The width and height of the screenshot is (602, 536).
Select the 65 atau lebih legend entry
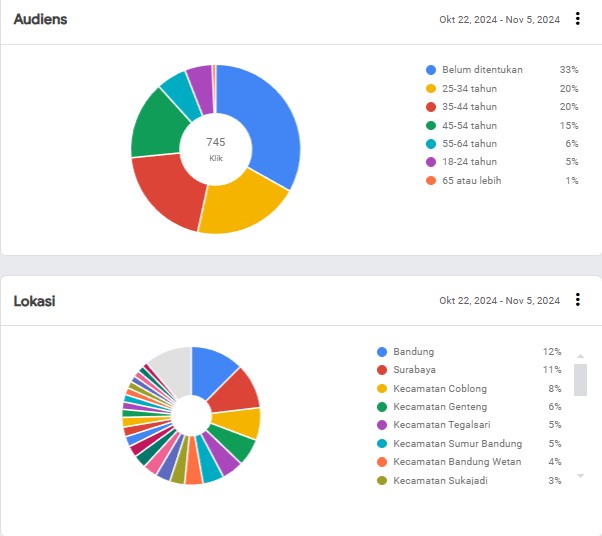pos(471,180)
